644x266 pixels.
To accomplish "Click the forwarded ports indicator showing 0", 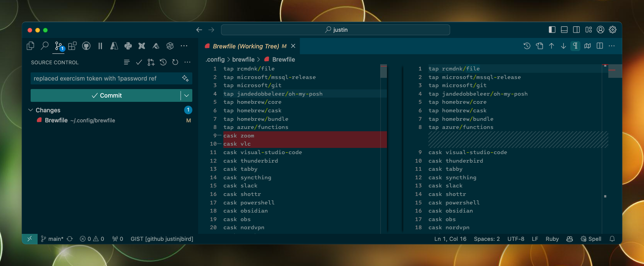I will click(117, 239).
